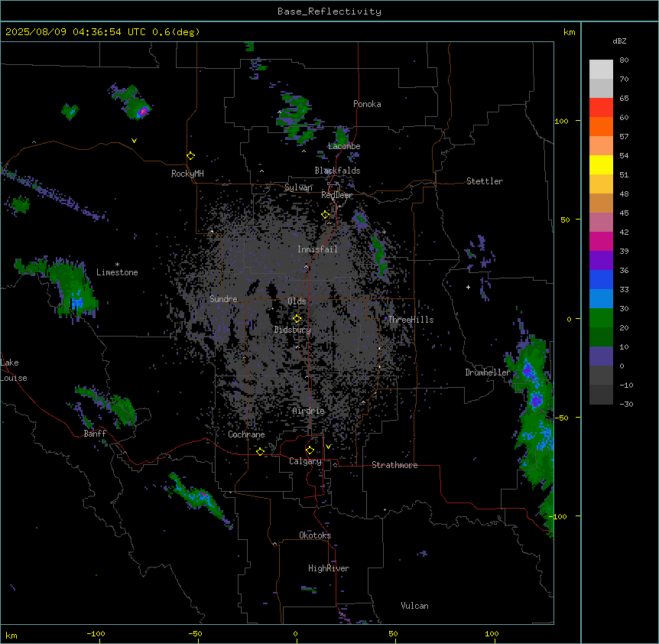Click the yellow diamond marker below Cochrane
Image resolution: width=659 pixels, height=644 pixels.
(x=260, y=451)
